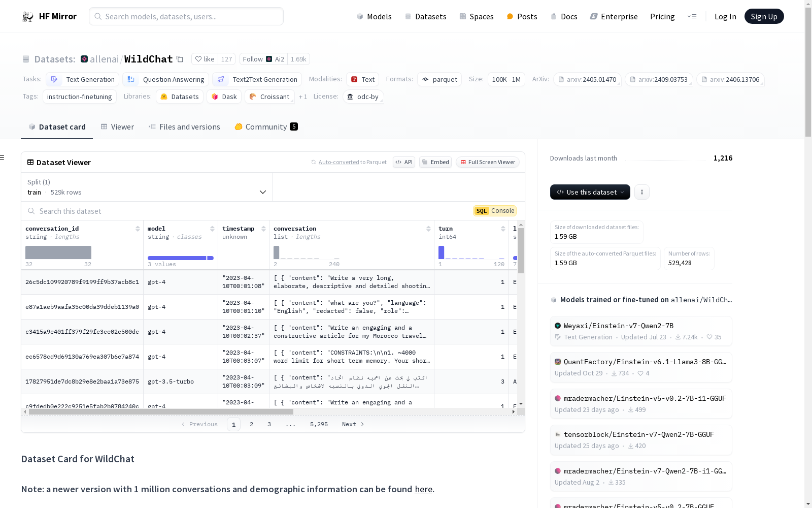The height and width of the screenshot is (508, 812).
Task: Switch to the Viewer tab
Action: click(x=117, y=127)
